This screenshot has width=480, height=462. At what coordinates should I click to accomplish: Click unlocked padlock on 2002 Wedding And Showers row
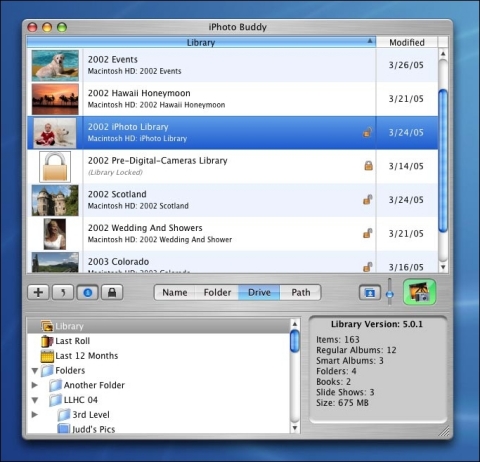367,233
